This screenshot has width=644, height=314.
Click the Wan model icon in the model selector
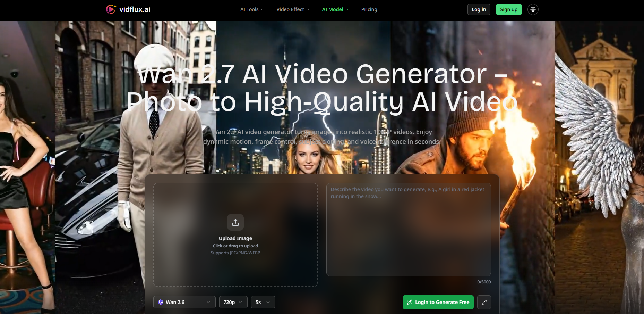pos(161,302)
